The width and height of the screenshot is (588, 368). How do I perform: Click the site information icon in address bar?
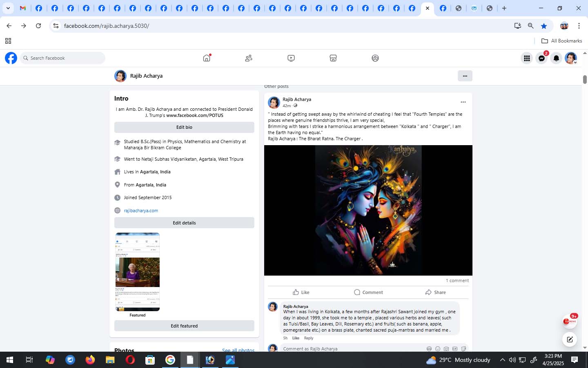pos(56,26)
